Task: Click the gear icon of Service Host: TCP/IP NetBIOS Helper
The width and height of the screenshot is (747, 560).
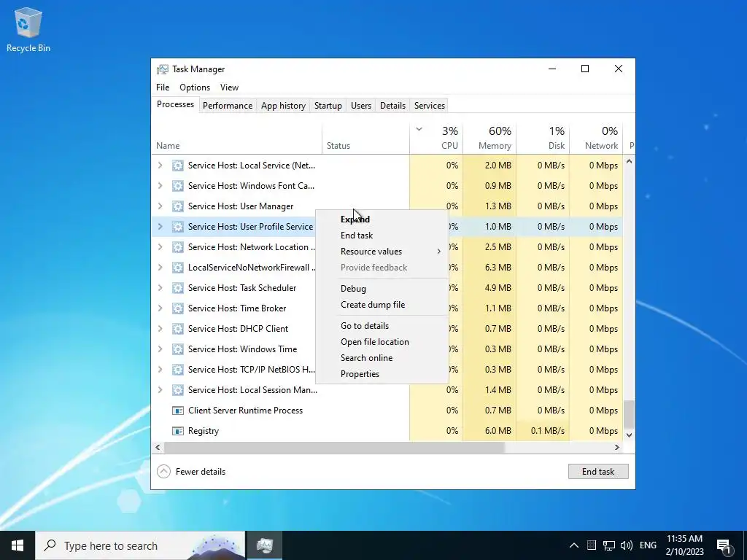Action: (x=178, y=370)
